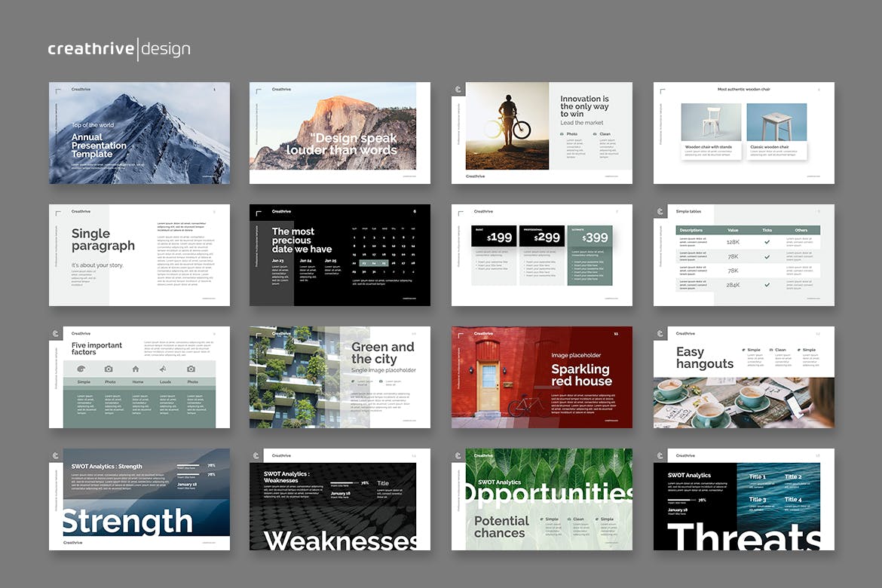Click the checkmark in the 128K table row
Viewport: 882px width, 588px height.
coord(767,242)
